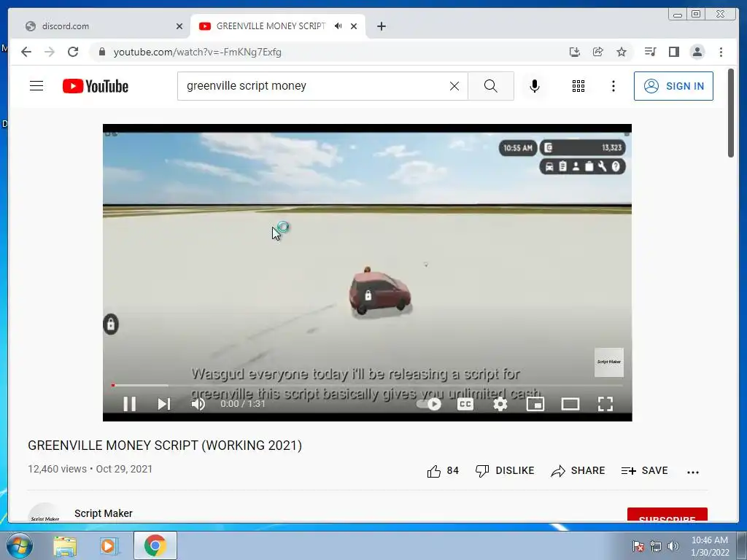Open the Windows Start menu

pyautogui.click(x=20, y=545)
